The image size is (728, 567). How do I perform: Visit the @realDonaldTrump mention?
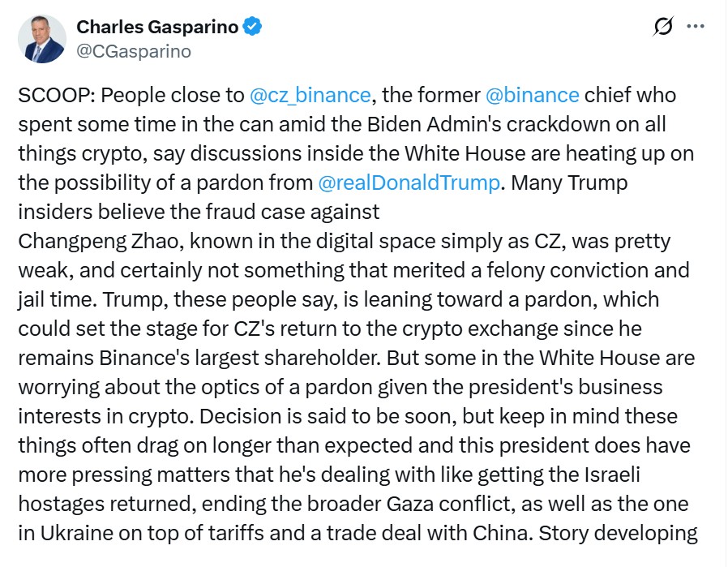point(409,183)
